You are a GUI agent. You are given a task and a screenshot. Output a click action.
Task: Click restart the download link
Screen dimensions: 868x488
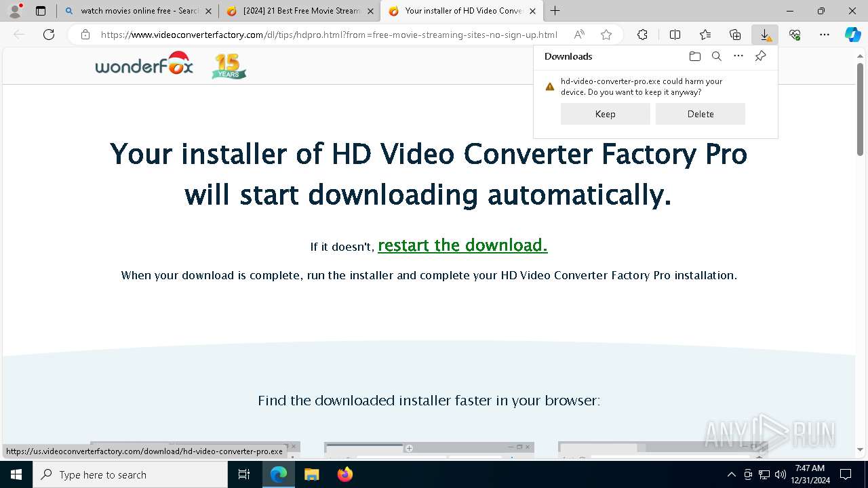tap(462, 245)
